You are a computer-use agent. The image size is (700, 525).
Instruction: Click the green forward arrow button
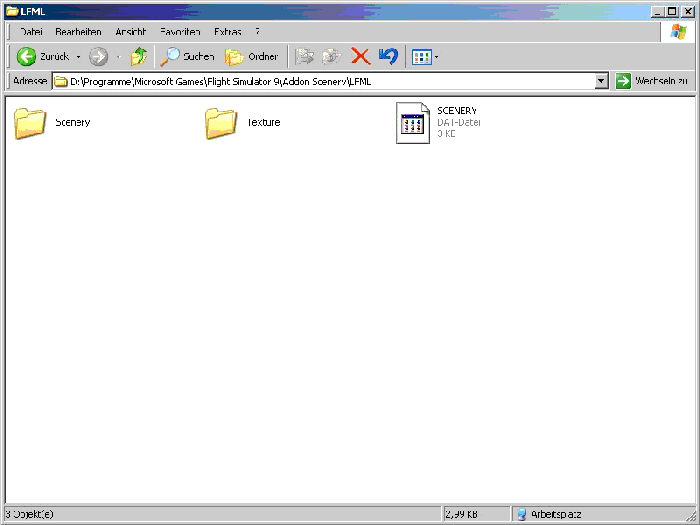98,57
